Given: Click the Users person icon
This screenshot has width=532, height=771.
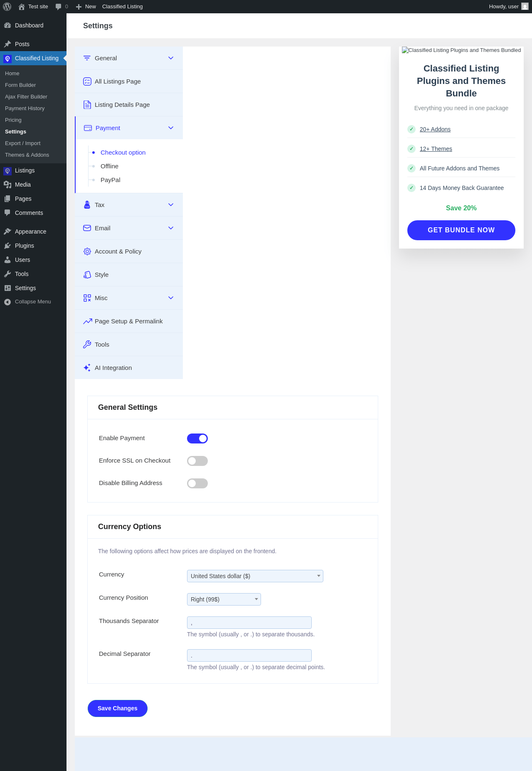Looking at the screenshot, I should coord(7,260).
